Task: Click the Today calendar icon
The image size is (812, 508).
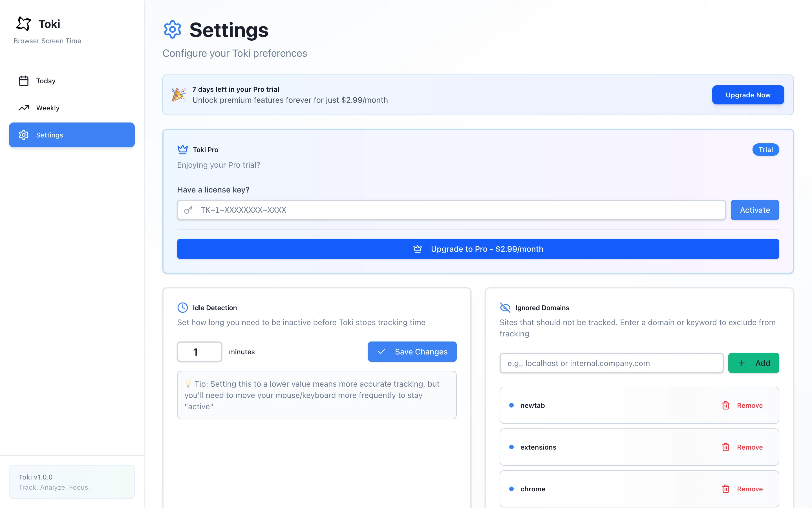Action: [23, 81]
